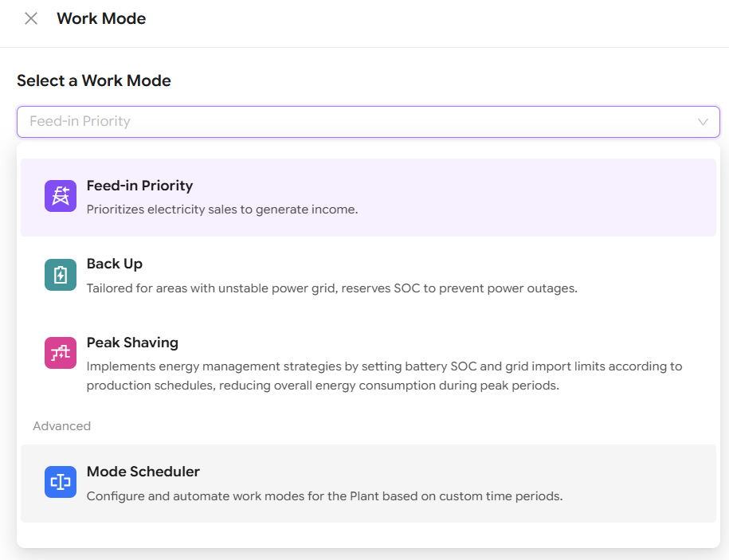The image size is (729, 560).
Task: Select the Feed-in Priority option title
Action: 139,186
